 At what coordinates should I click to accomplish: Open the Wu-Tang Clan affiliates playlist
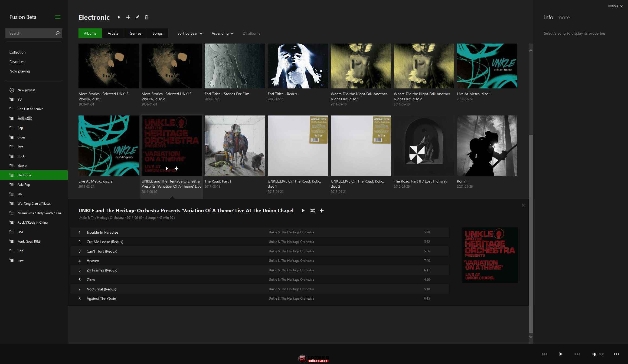34,203
